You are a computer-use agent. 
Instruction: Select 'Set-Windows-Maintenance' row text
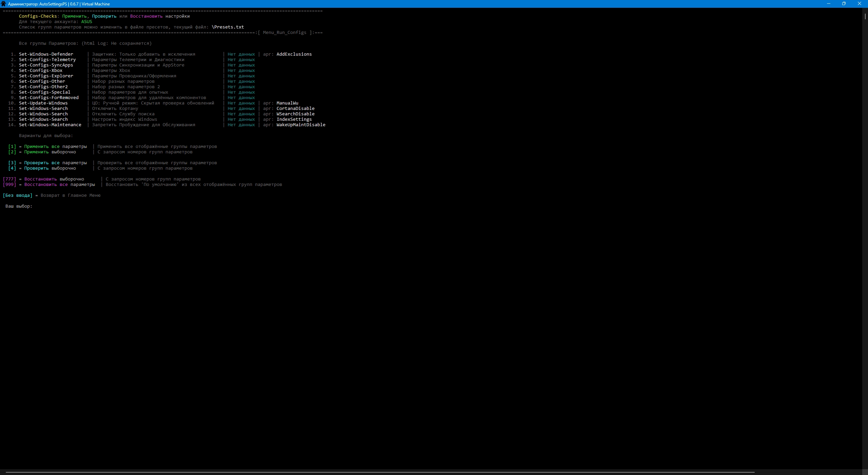tap(50, 125)
